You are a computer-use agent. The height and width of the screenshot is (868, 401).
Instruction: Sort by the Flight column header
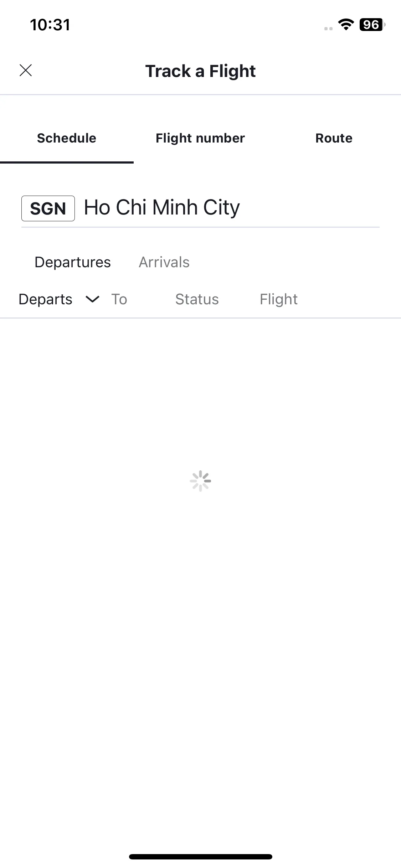pos(278,300)
